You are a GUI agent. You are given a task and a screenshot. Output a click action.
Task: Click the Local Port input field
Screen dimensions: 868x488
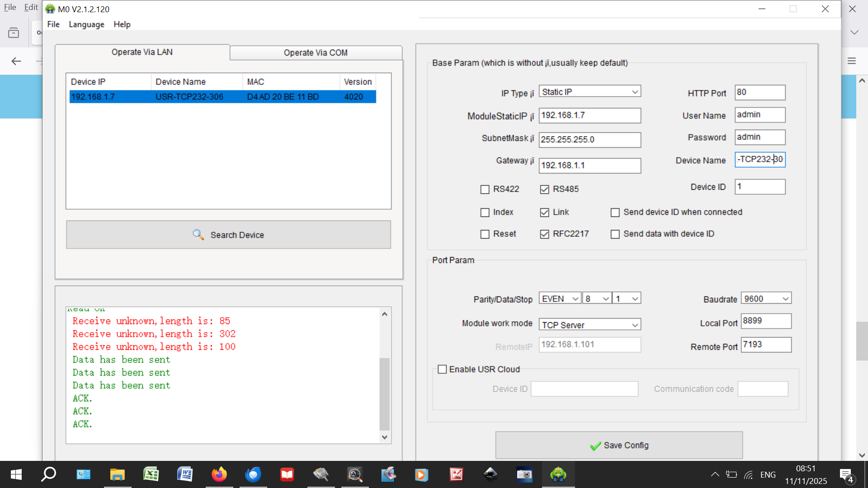765,321
